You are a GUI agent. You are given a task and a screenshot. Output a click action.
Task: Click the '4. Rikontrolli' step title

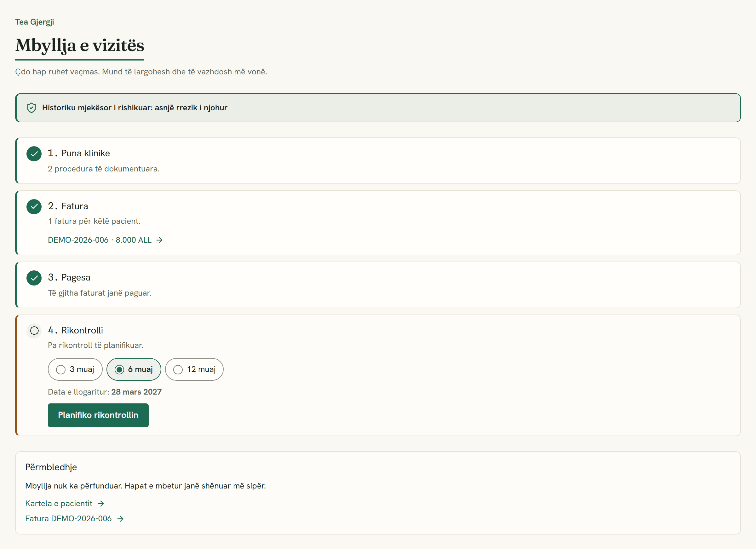76,331
